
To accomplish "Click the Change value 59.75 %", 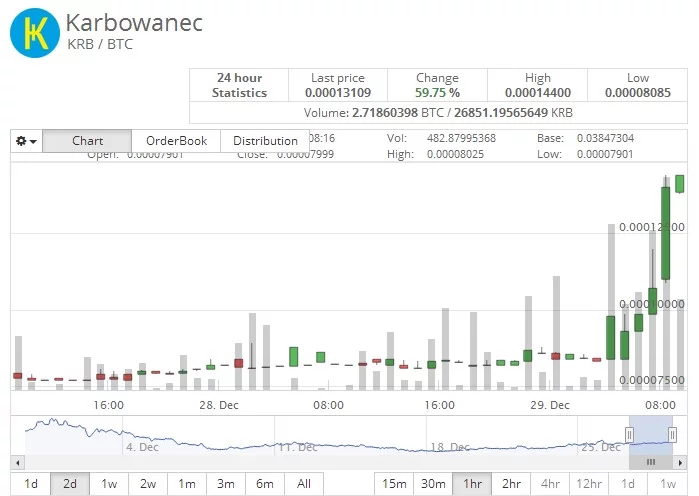I will pyautogui.click(x=437, y=93).
